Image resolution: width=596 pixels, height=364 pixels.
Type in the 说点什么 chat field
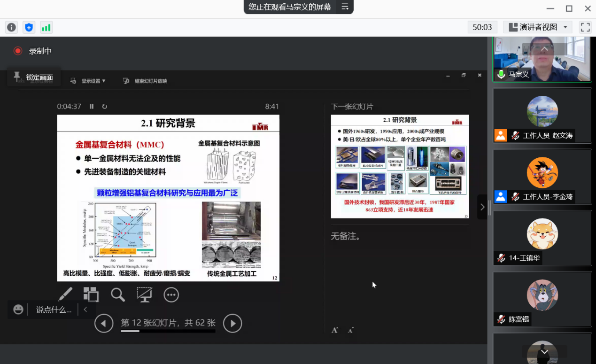coord(54,310)
